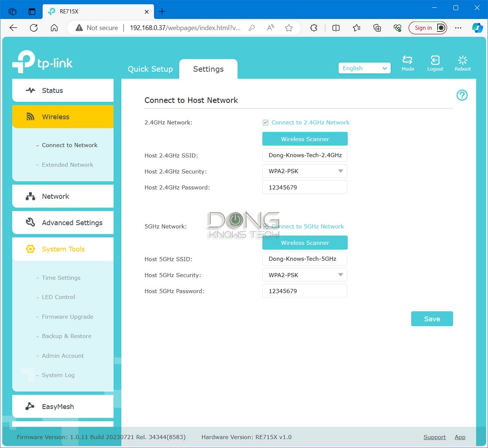This screenshot has height=448, width=488.
Task: Open Browser essentials heart icon
Action: point(397,28)
